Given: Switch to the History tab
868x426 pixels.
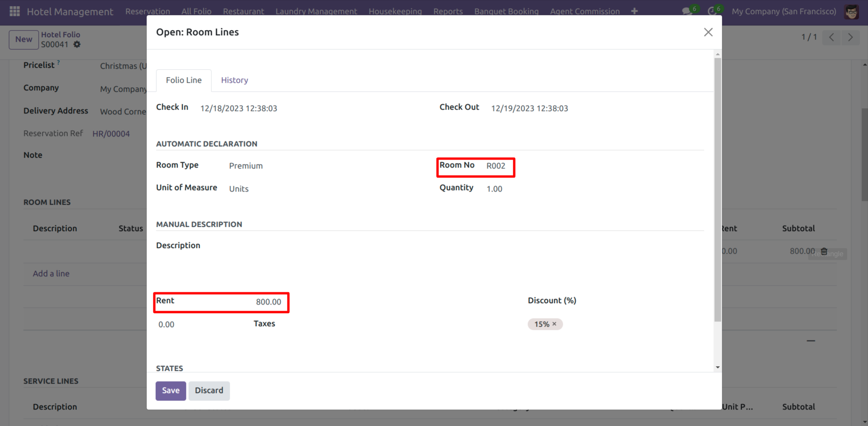Looking at the screenshot, I should click(x=234, y=80).
